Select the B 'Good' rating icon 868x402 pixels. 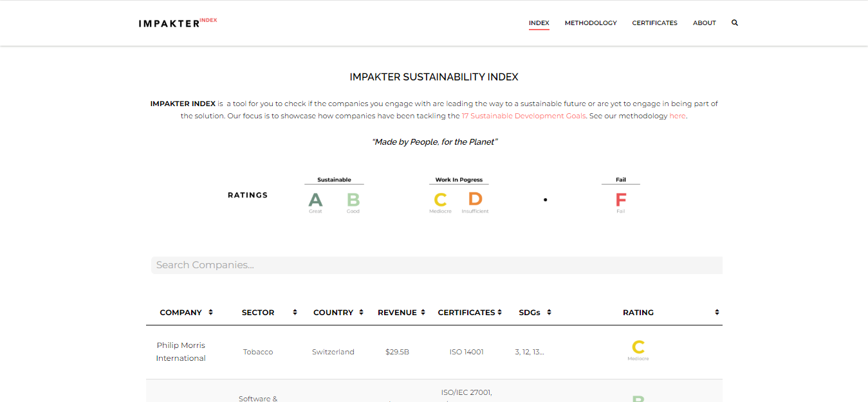pyautogui.click(x=353, y=200)
